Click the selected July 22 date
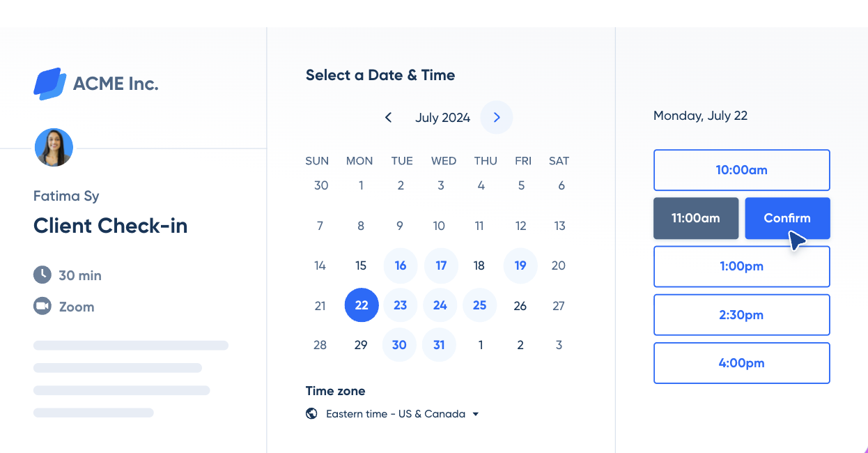This screenshot has height=453, width=868. pos(362,305)
